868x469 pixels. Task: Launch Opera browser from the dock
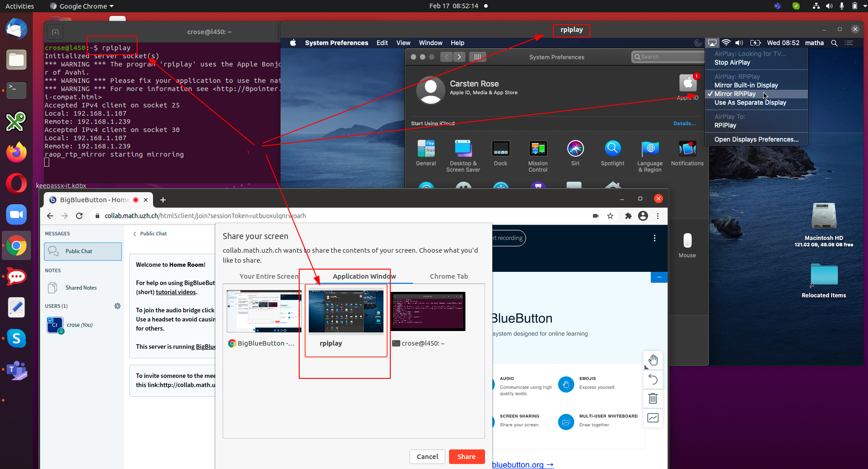click(16, 184)
